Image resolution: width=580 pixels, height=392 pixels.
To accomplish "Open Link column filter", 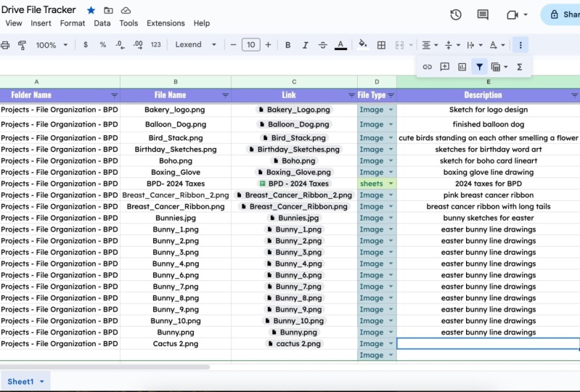I will coord(351,95).
